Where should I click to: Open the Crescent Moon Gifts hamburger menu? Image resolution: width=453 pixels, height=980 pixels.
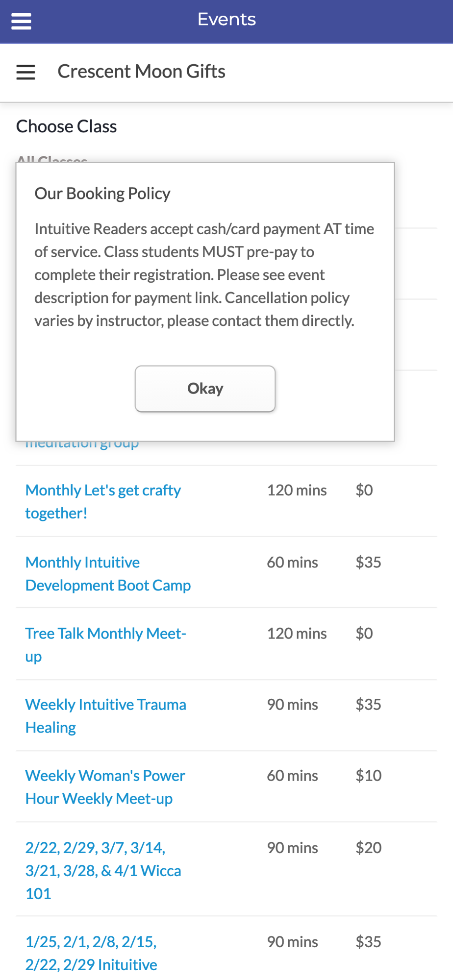[25, 72]
